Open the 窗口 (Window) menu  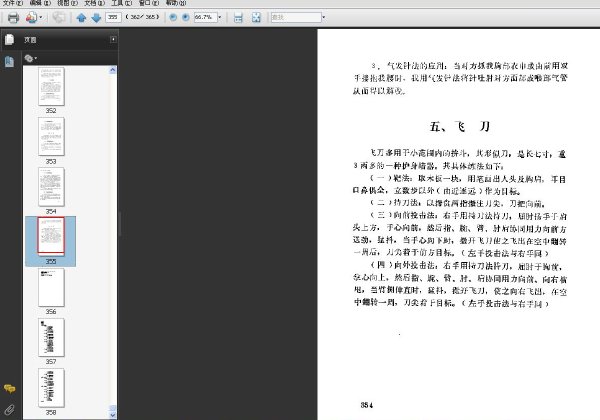(149, 3)
